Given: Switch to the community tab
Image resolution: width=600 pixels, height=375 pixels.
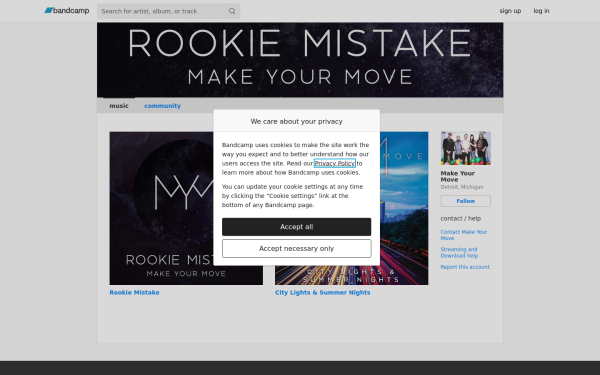Looking at the screenshot, I should pyautogui.click(x=162, y=106).
